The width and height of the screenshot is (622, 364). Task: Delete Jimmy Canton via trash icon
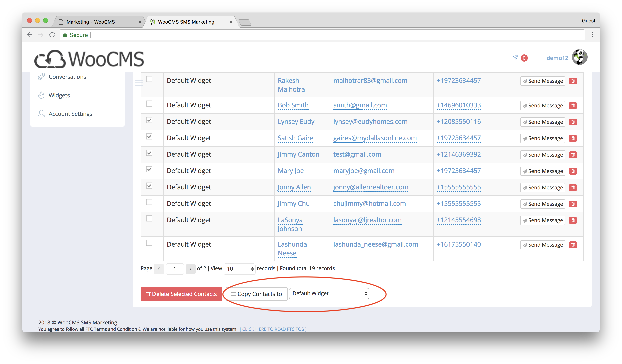point(573,155)
